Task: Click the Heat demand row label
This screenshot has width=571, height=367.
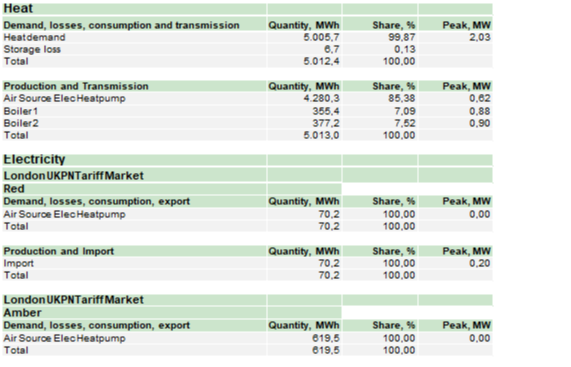Action: (x=35, y=37)
